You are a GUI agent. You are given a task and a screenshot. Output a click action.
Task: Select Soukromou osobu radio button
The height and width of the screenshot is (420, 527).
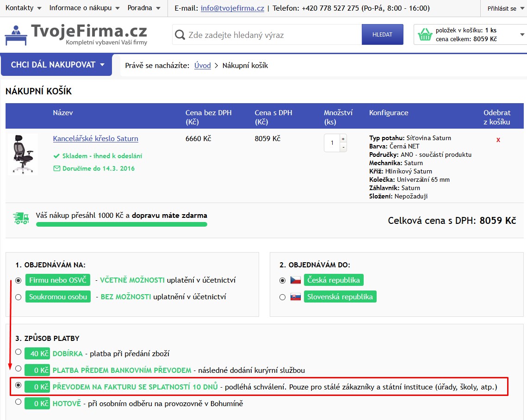pos(19,297)
